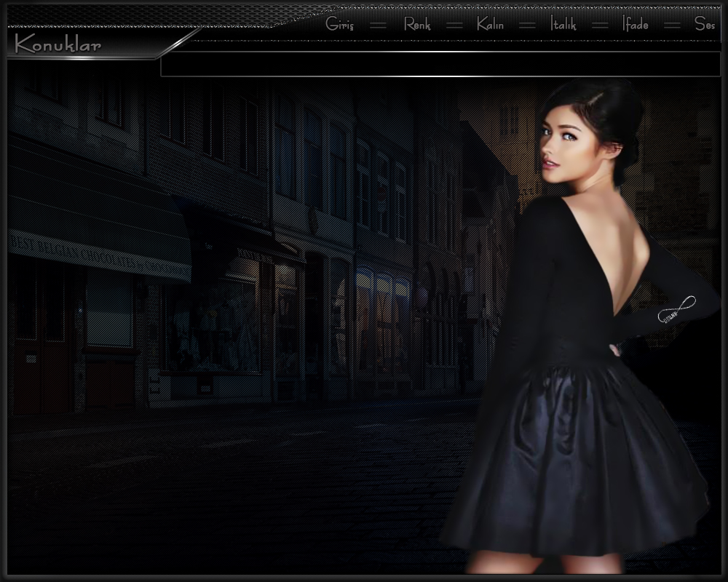This screenshot has width=728, height=582.
Task: Toggle İtalik italic text formatting
Action: (x=563, y=24)
